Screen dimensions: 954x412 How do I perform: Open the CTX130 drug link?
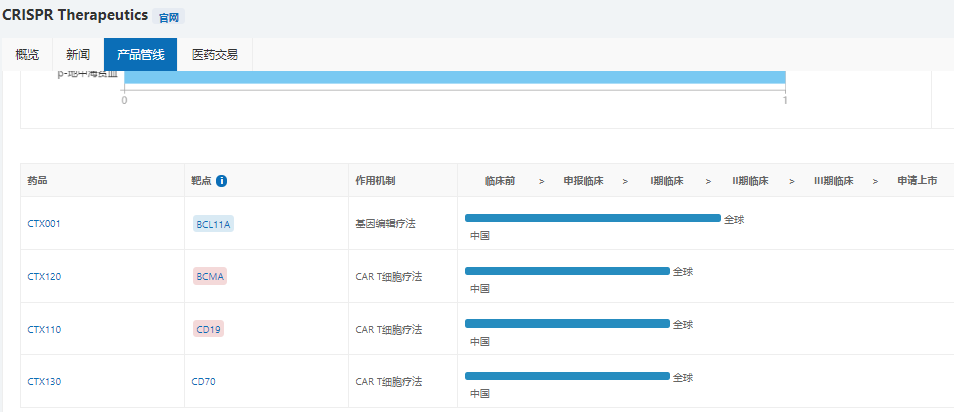tap(44, 382)
